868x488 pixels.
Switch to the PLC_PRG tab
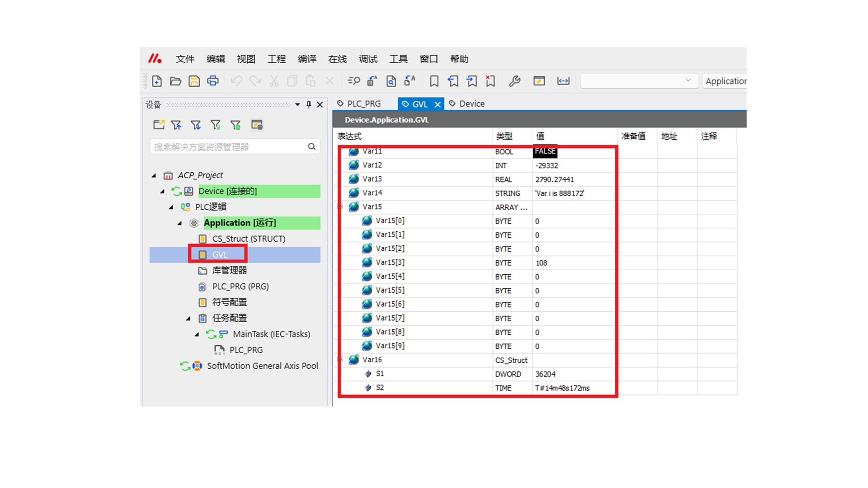point(363,104)
